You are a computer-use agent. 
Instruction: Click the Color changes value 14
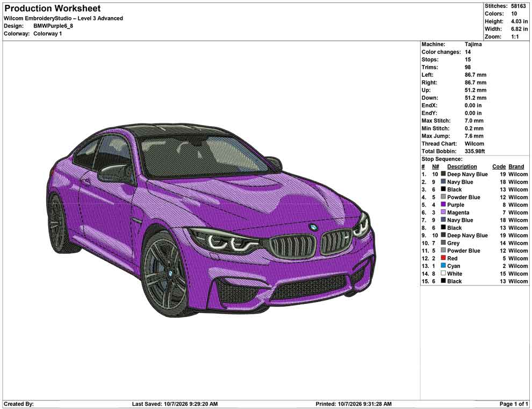468,52
